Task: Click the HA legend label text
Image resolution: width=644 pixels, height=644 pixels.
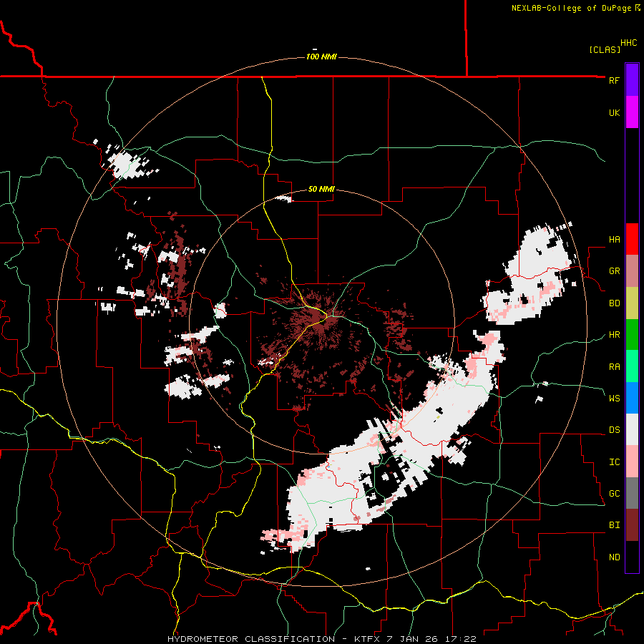Action: point(614,240)
